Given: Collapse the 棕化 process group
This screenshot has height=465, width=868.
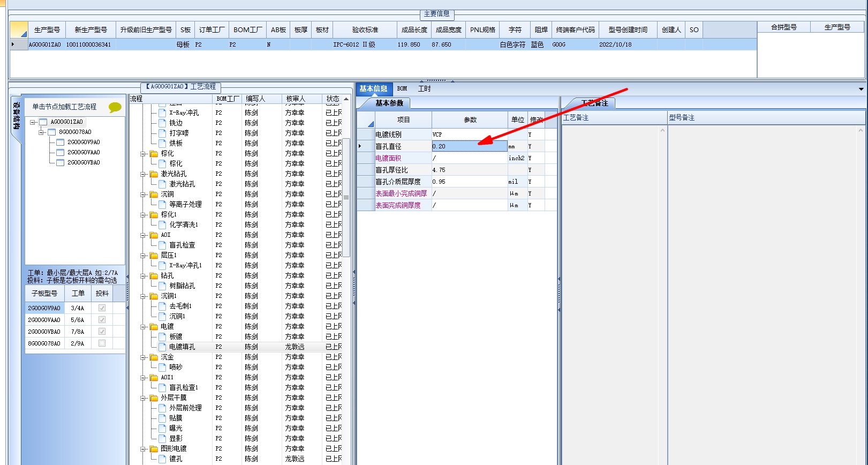Looking at the screenshot, I should 144,154.
